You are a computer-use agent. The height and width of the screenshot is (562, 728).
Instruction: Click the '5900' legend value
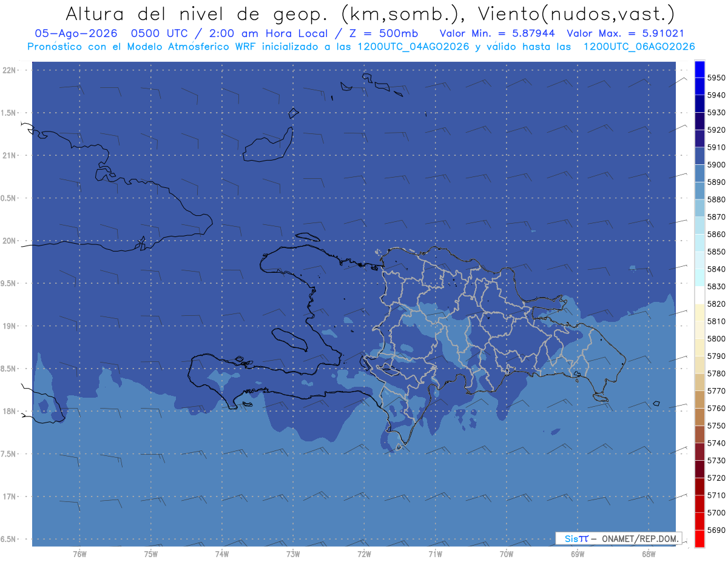pos(716,165)
